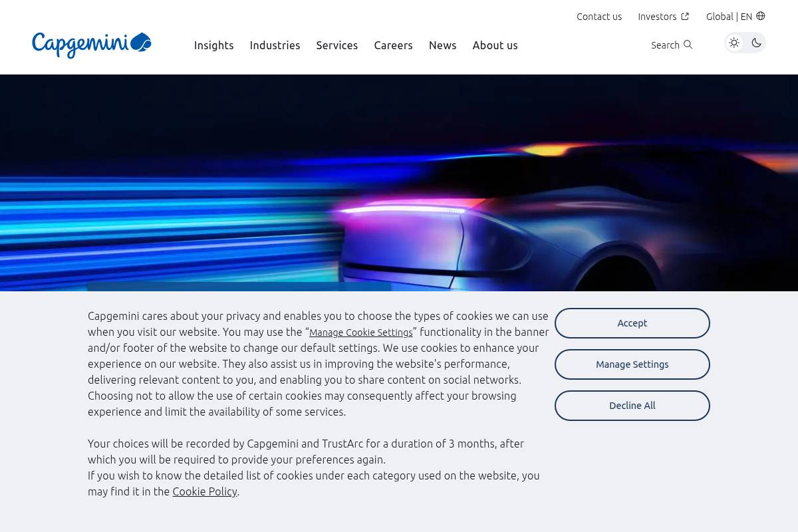798x532 pixels.
Task: Decline all cookies
Action: (632, 406)
